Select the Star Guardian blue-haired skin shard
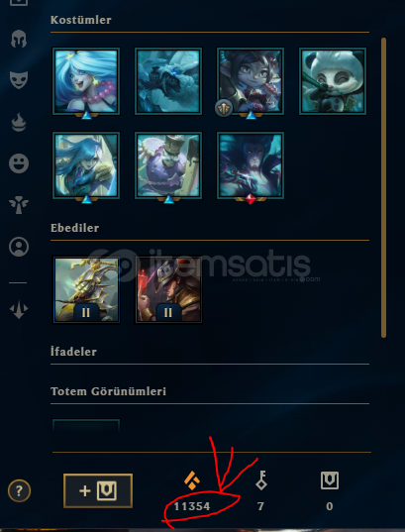The width and height of the screenshot is (405, 532). point(86,81)
